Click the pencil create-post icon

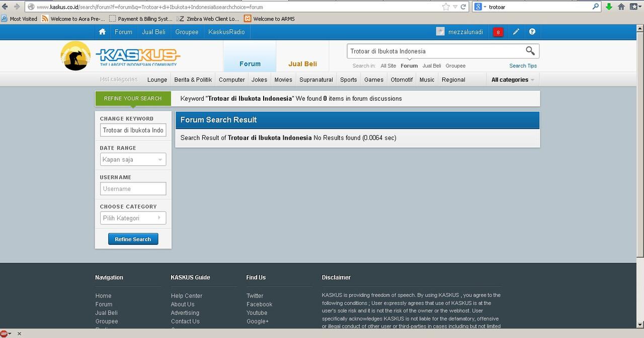[516, 32]
